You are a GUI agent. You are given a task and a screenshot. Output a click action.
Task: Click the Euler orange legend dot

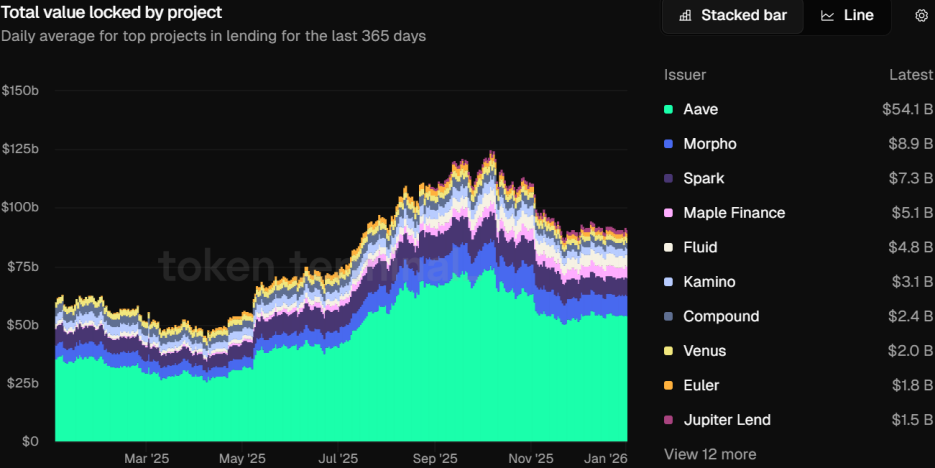(668, 386)
